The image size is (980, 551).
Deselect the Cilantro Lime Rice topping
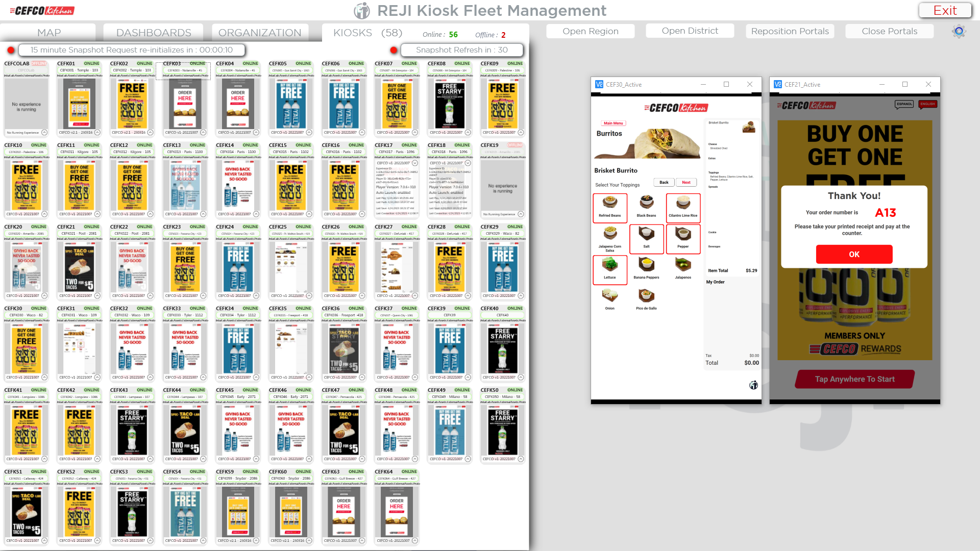point(683,208)
